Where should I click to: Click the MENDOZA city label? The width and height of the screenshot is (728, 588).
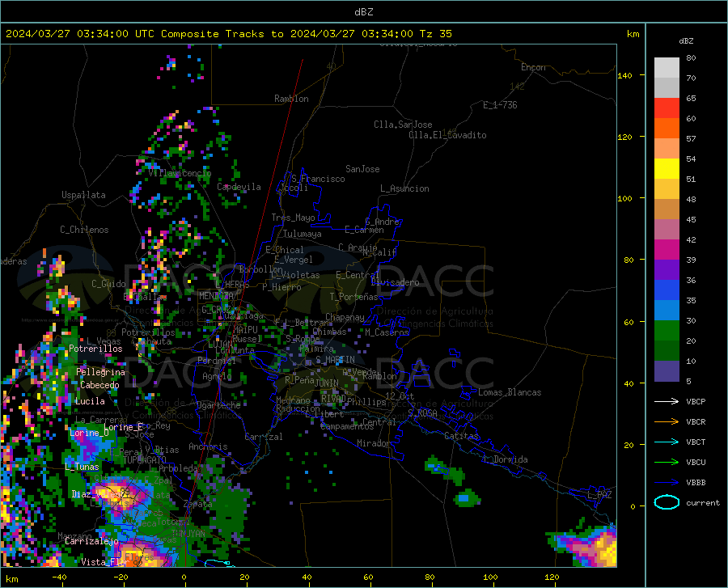click(216, 296)
